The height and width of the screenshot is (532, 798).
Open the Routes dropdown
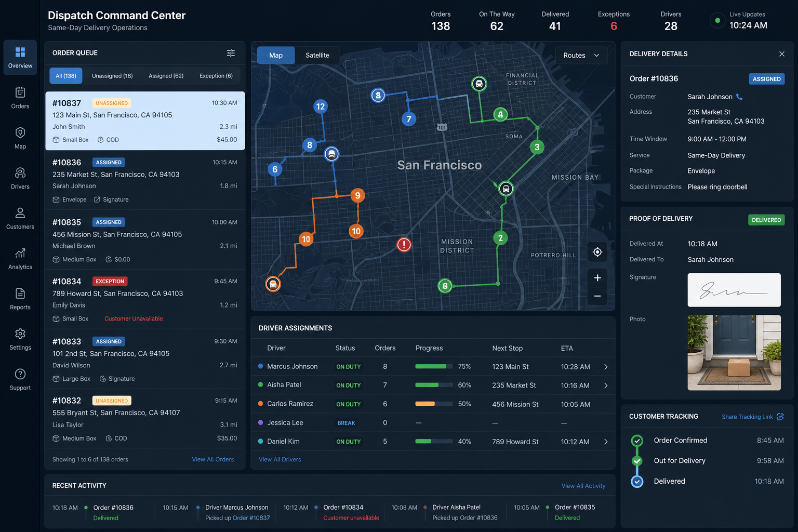pyautogui.click(x=581, y=55)
